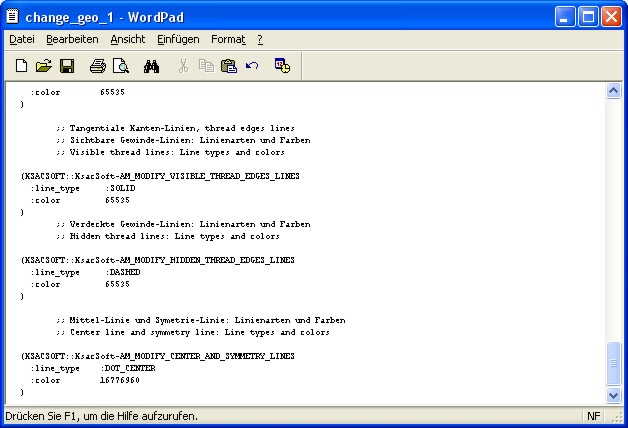
Task: Click the Paste clipboard icon
Action: 229,66
